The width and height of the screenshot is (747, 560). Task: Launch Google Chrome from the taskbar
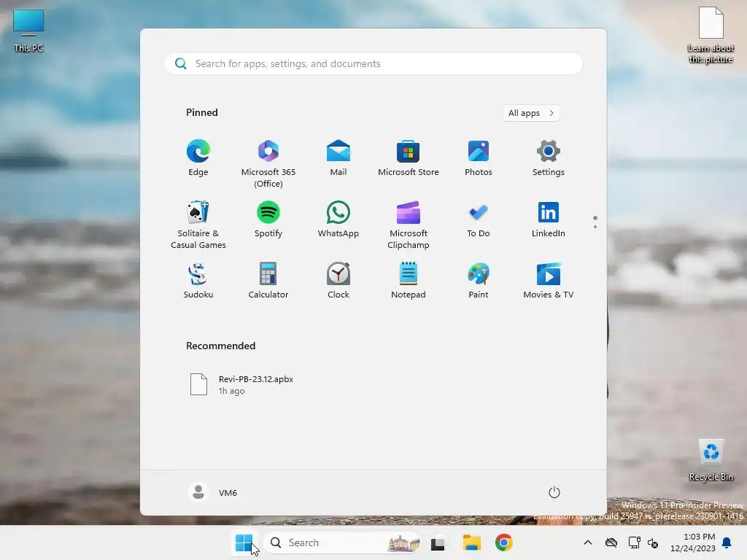coord(503,542)
